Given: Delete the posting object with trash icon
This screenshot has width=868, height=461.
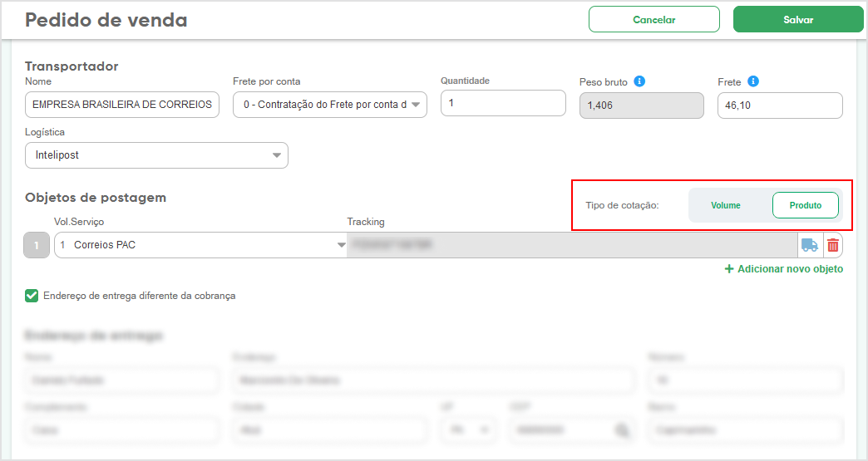Looking at the screenshot, I should [832, 245].
